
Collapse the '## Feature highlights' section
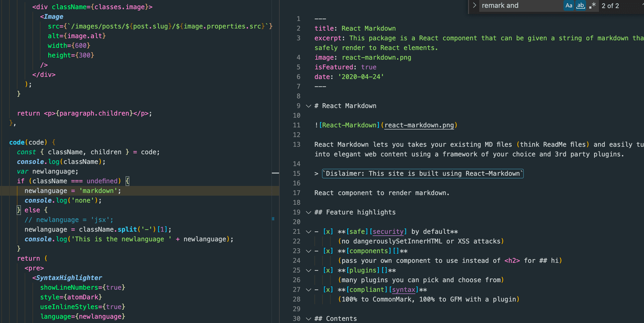(308, 212)
